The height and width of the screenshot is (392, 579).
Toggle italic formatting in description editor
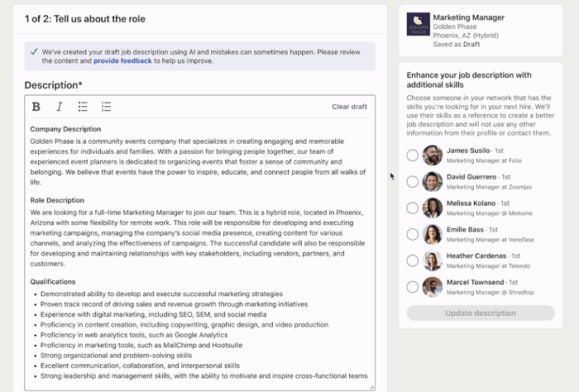click(x=59, y=107)
